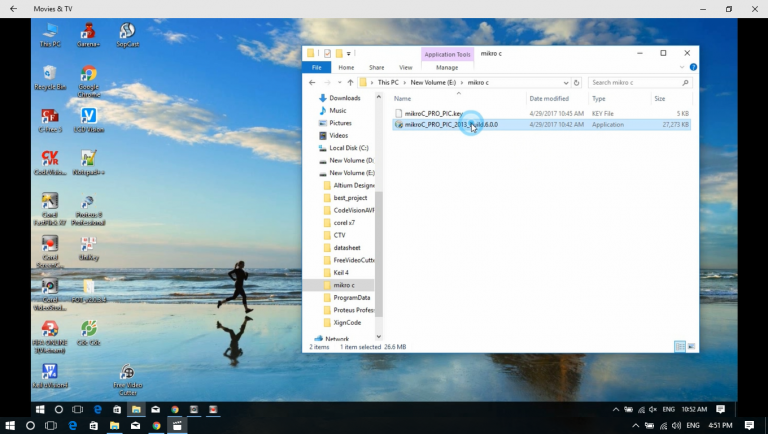The image size is (768, 434).
Task: Expand the ribbon with chevron arrow
Action: (x=683, y=67)
